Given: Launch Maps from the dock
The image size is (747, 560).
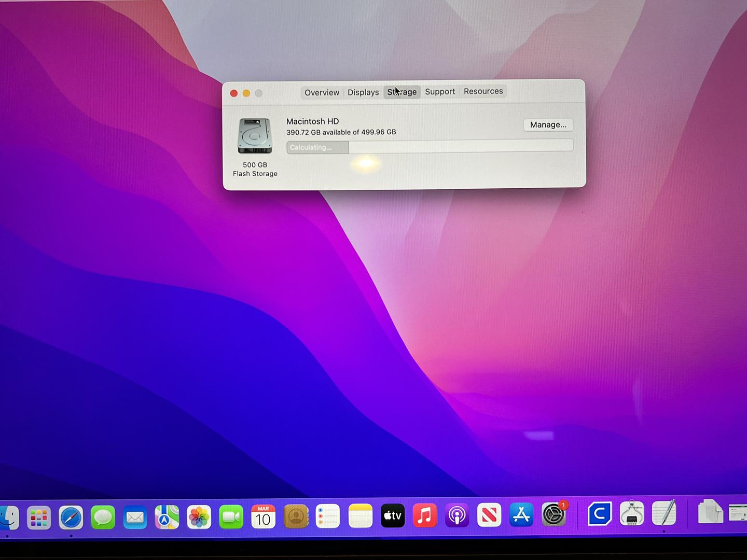Looking at the screenshot, I should coord(167,517).
